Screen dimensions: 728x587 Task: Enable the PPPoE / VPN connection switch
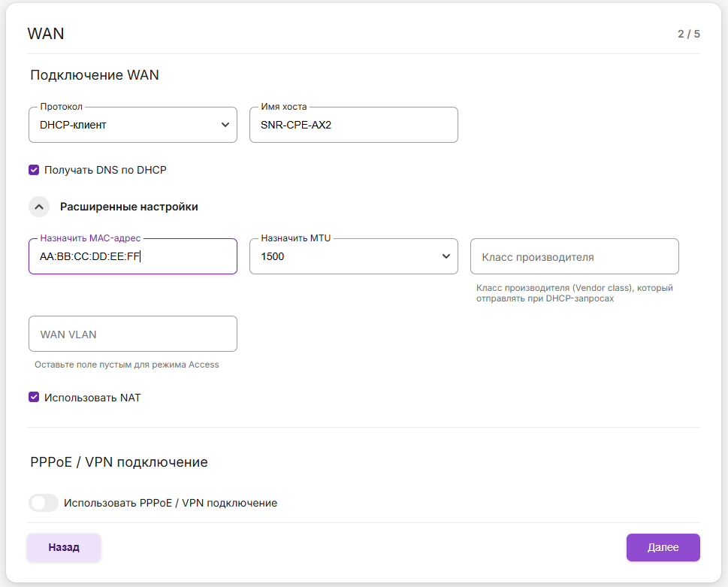pos(43,503)
